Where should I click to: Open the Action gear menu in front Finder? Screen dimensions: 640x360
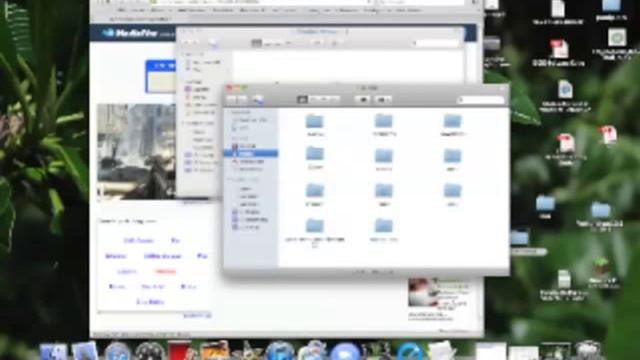click(382, 100)
